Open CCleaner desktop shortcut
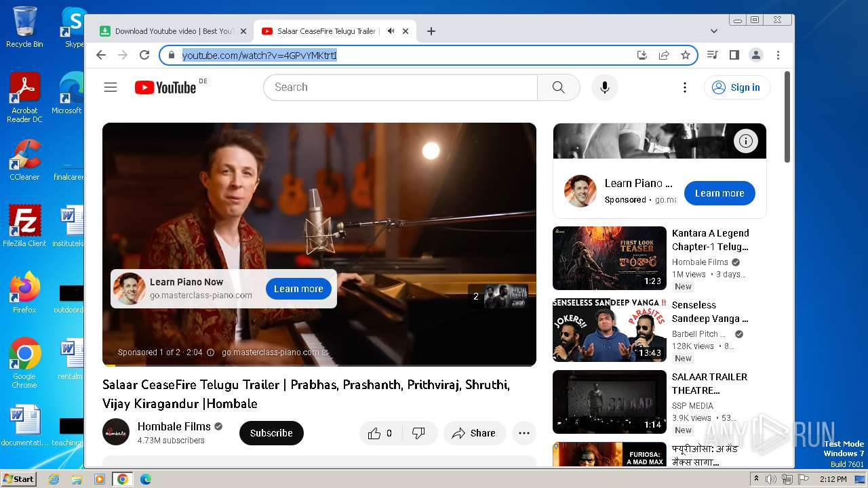 [24, 160]
